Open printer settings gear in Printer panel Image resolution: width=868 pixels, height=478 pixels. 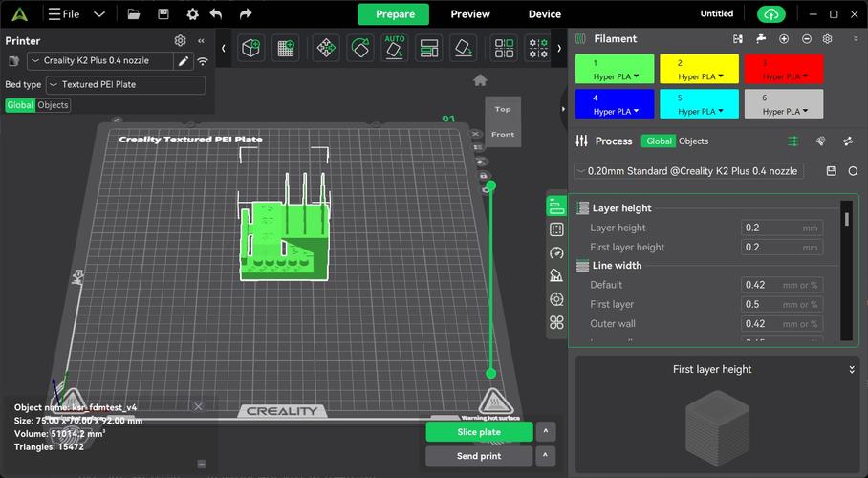[x=180, y=40]
